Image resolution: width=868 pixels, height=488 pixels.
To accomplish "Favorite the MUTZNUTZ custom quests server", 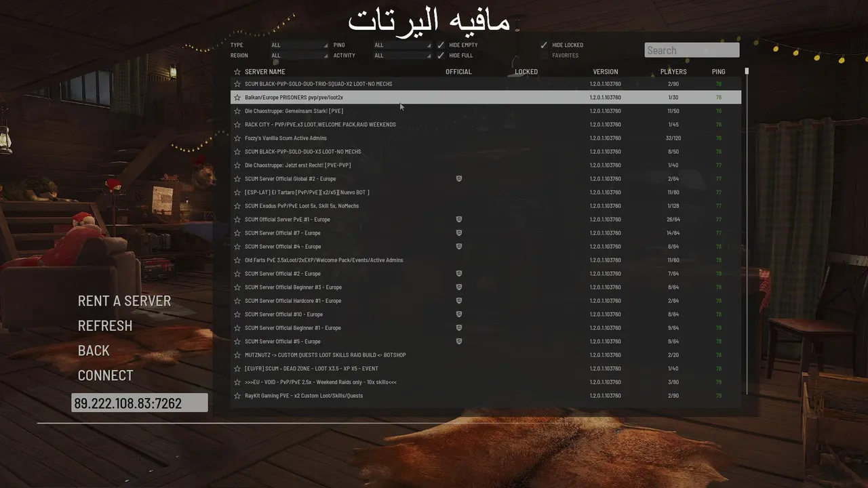I will [x=237, y=355].
